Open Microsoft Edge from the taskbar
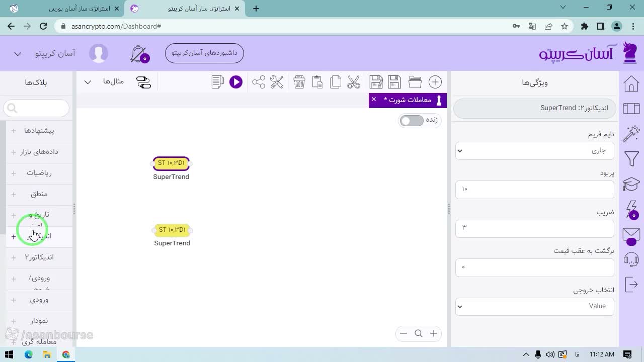Screen dimensions: 644x362 (28, 354)
